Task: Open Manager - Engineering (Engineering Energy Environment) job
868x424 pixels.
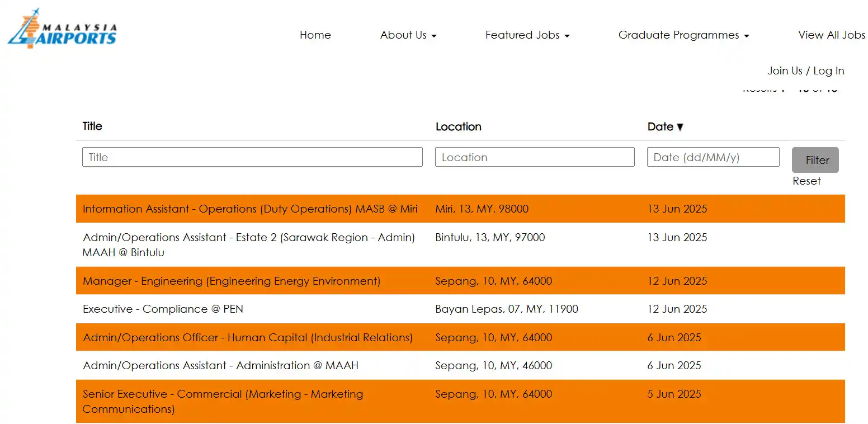Action: point(232,281)
